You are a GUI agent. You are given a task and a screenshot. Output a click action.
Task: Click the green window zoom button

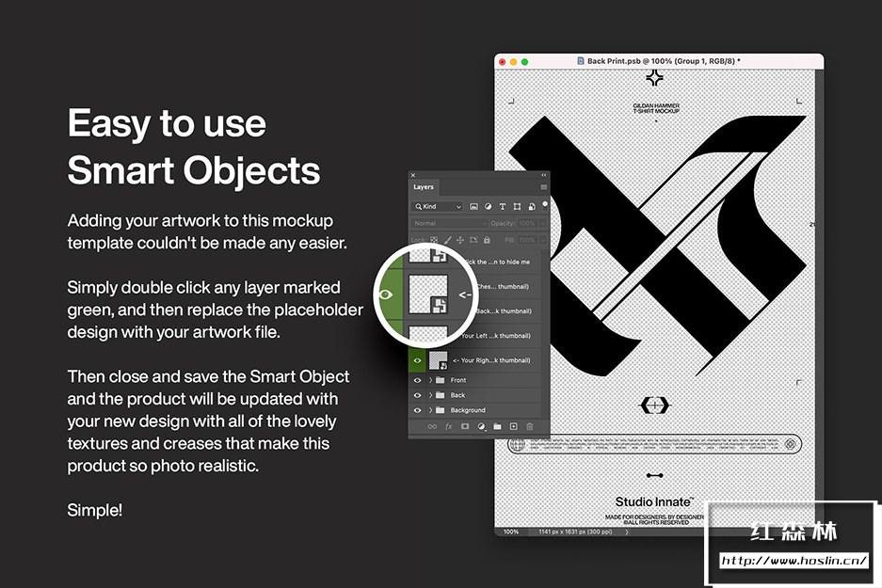coord(525,62)
